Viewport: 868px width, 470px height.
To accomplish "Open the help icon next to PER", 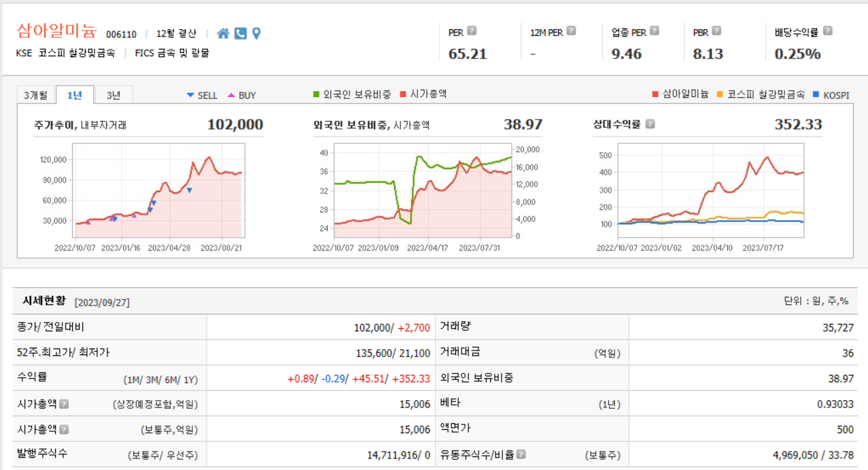I will [472, 31].
